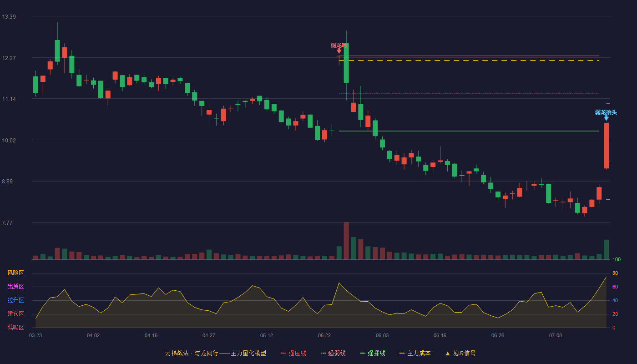Image resolution: width=637 pixels, height=364 pixels.
Task: Click the 07-08 date label
Action: pyautogui.click(x=556, y=335)
